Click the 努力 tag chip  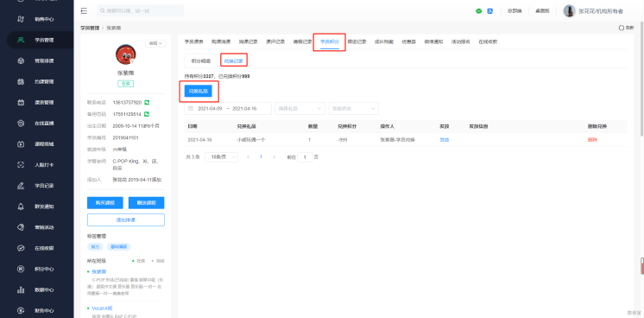tap(95, 247)
